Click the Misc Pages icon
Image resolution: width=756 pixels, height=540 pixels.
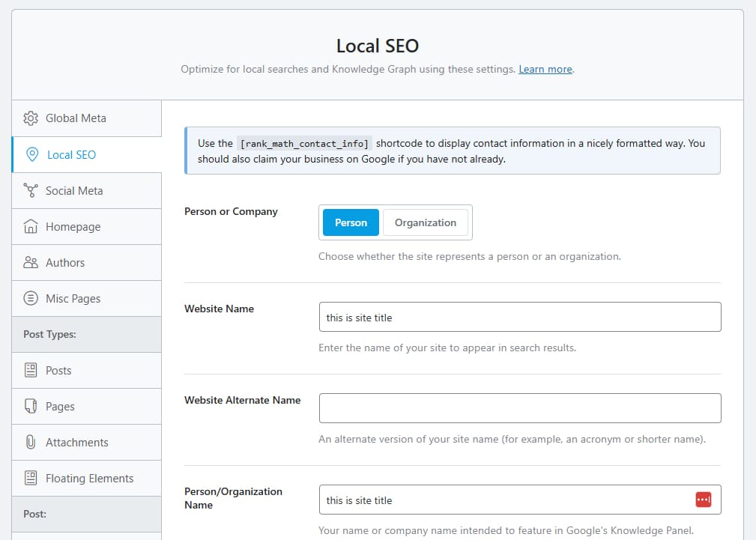coord(31,298)
